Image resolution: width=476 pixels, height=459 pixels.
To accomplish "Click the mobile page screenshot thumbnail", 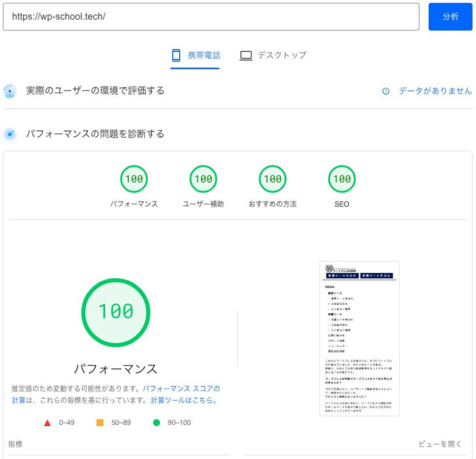I will tap(359, 338).
